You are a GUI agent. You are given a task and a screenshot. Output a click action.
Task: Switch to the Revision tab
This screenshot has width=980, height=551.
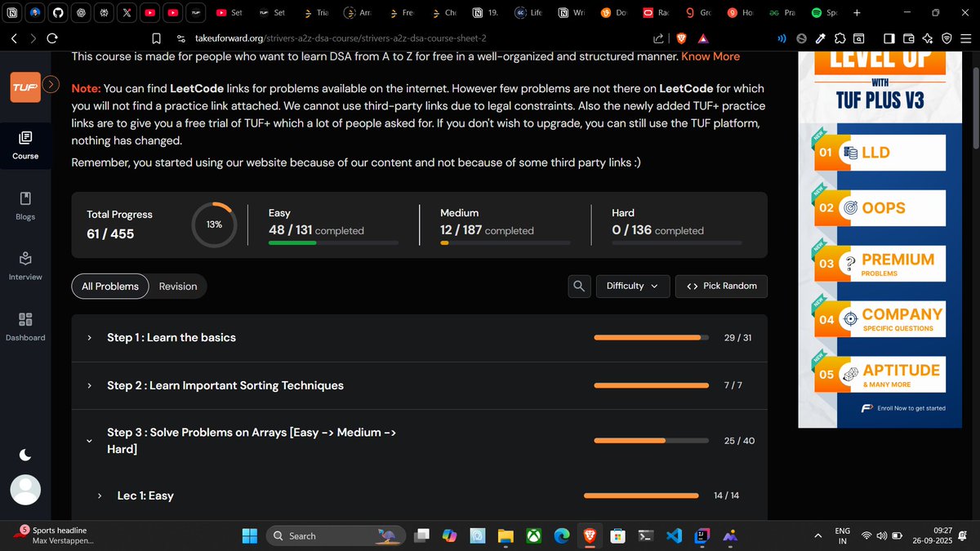178,286
